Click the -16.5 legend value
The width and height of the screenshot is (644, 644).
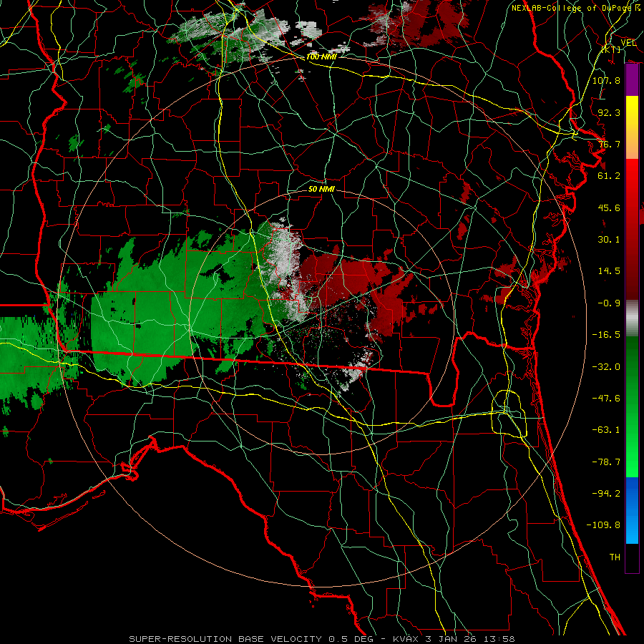[606, 335]
